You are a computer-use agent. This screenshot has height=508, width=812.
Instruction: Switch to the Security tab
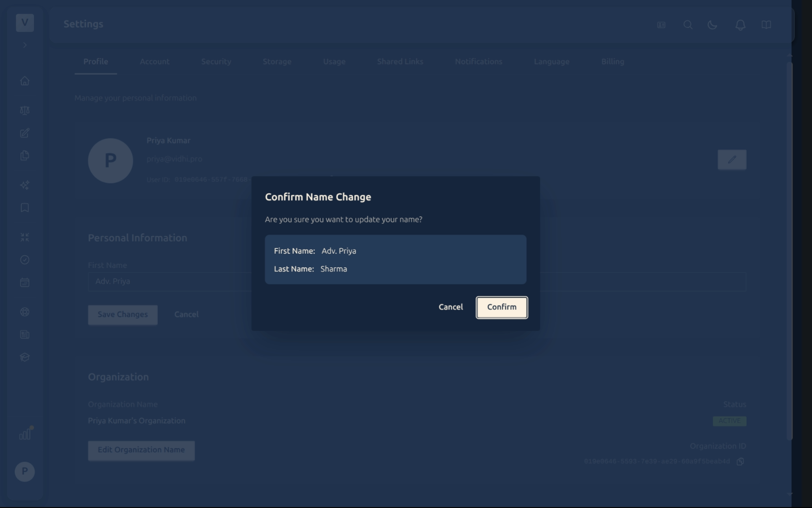(216, 61)
